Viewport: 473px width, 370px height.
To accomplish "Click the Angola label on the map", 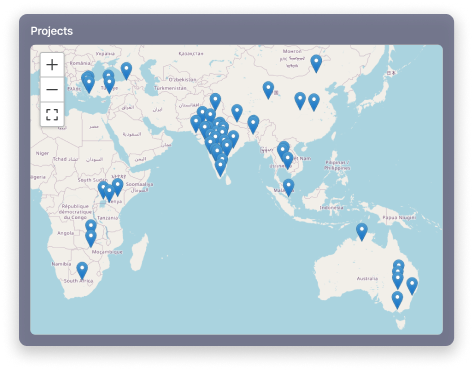I will [65, 233].
